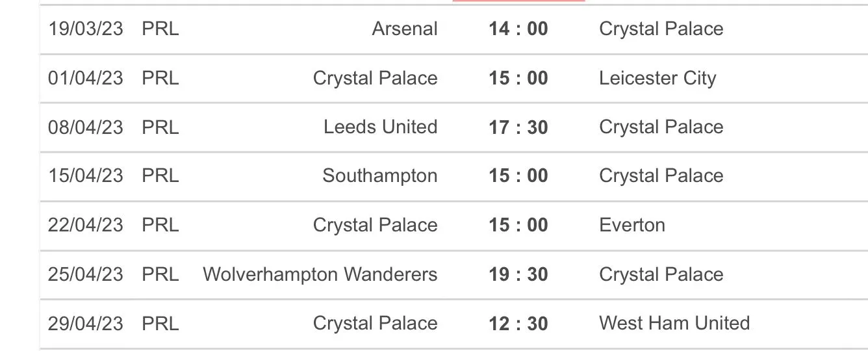The image size is (868, 351).
Task: Open the Southampton team page
Action: coord(379,175)
